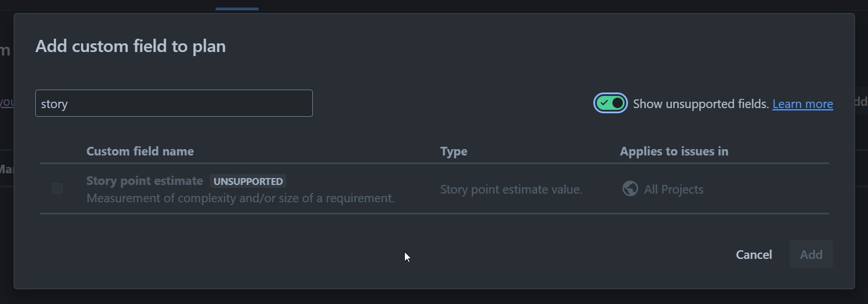The image size is (868, 304).
Task: Click the UNSUPPORTED badge next to Story point estimate
Action: (x=248, y=181)
